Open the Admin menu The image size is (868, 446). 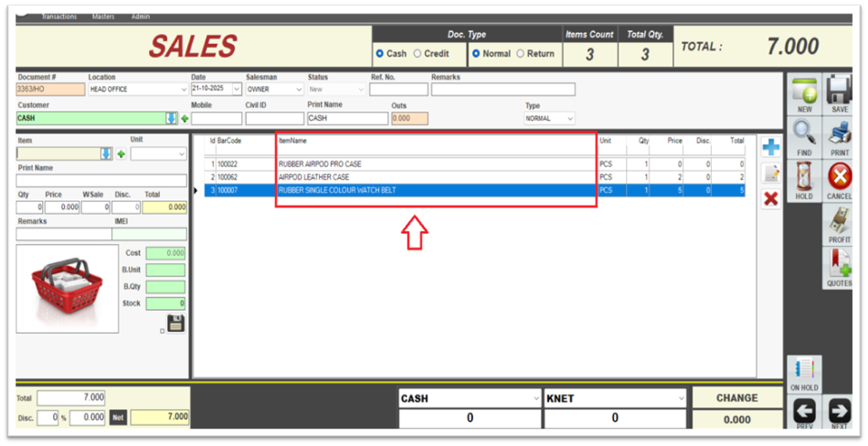[x=141, y=16]
